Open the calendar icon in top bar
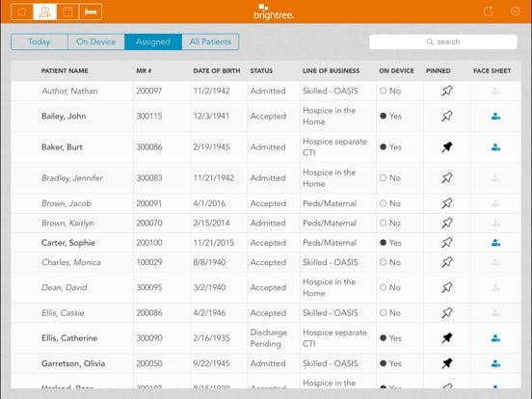Screen dimensions: 532x399 click(67, 12)
